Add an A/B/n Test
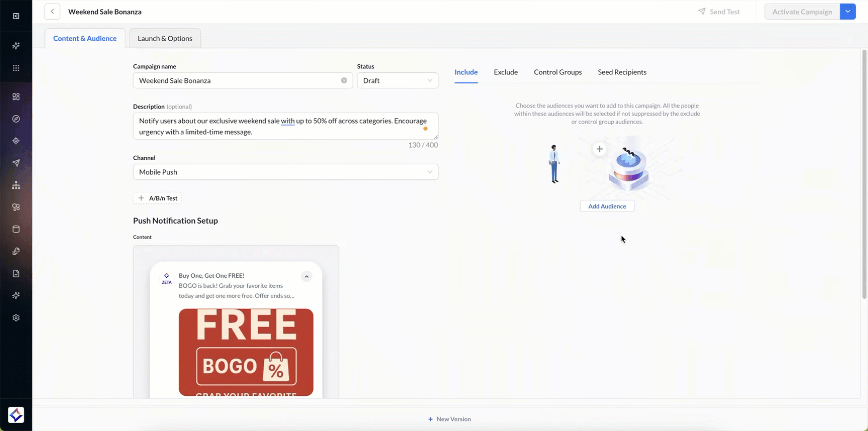This screenshot has width=868, height=431. (x=158, y=198)
